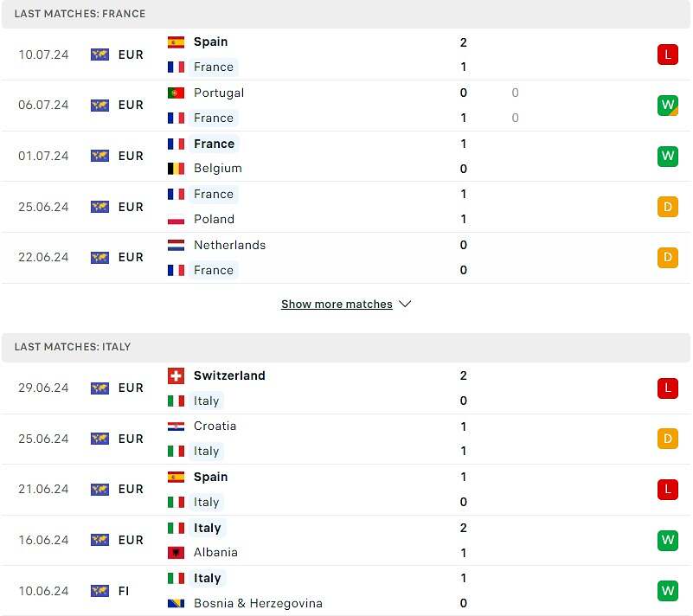
Task: Click the green W badge for Italy vs Albania
Action: (667, 540)
